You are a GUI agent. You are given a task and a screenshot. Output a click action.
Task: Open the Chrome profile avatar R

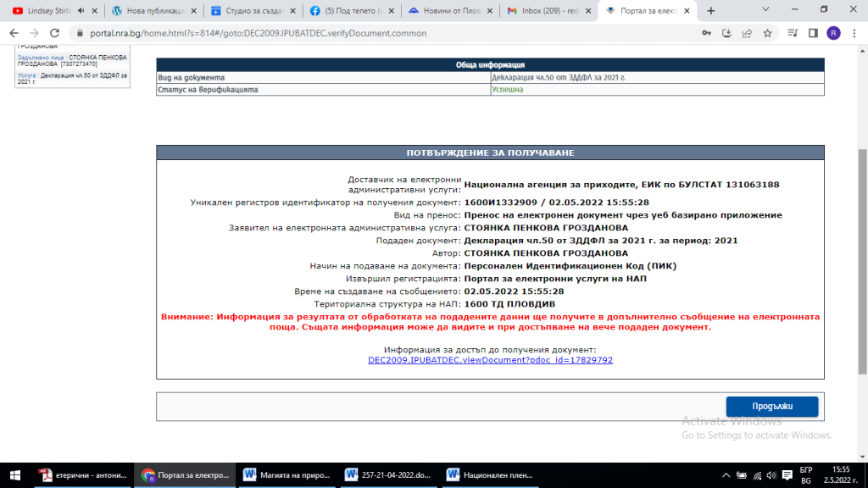[834, 33]
